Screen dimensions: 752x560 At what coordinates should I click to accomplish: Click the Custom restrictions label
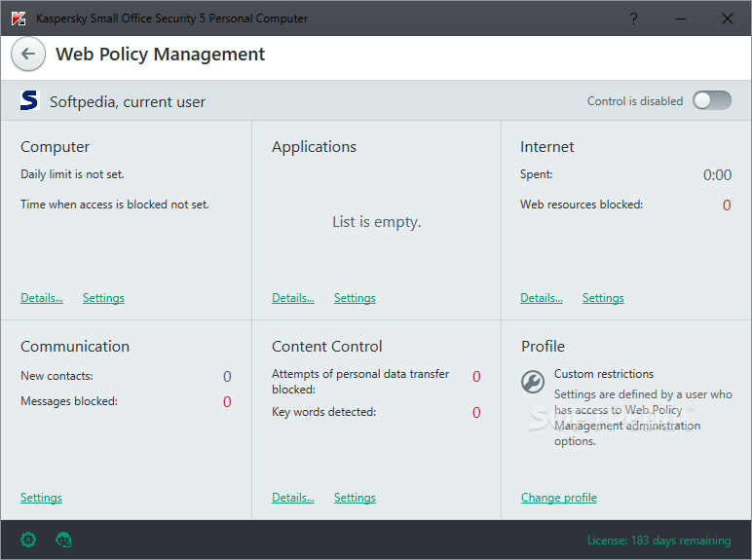(x=604, y=374)
